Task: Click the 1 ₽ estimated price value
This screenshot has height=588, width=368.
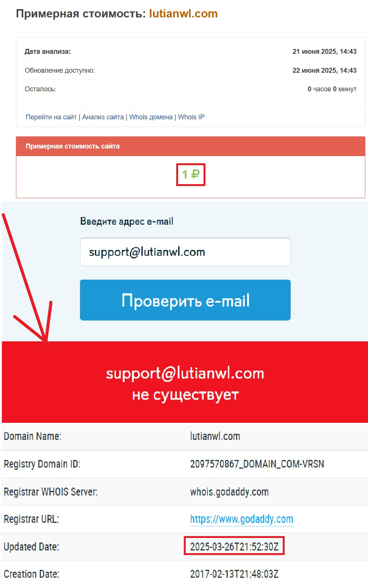Action: click(191, 174)
